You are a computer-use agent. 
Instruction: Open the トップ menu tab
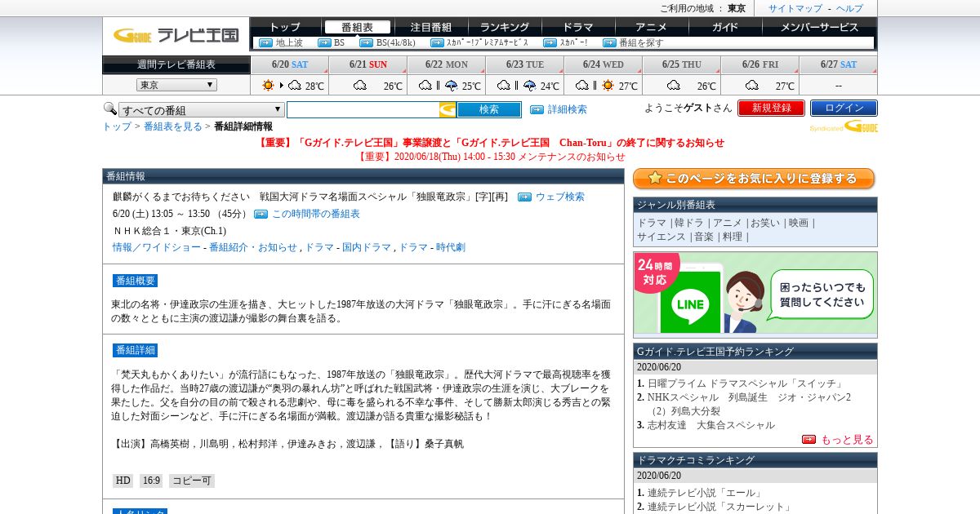pos(285,27)
